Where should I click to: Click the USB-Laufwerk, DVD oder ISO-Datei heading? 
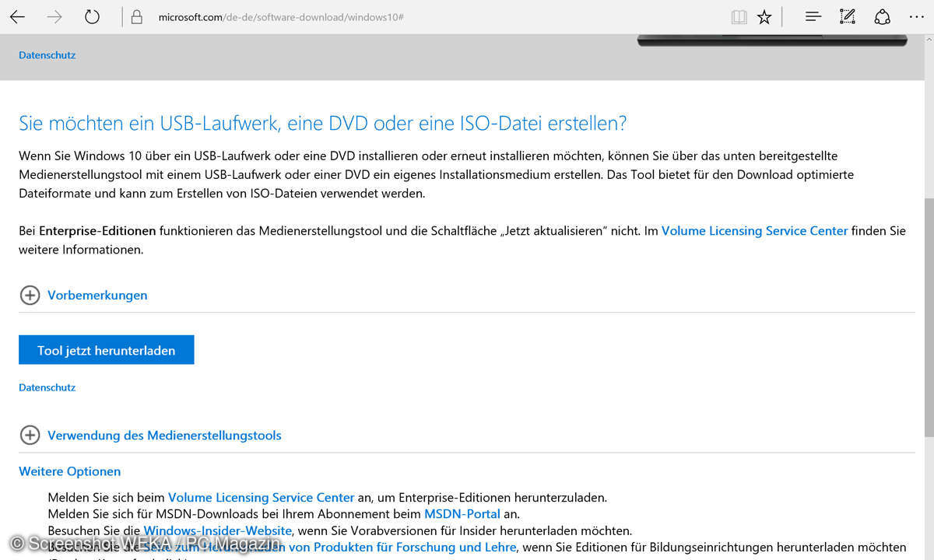(322, 124)
